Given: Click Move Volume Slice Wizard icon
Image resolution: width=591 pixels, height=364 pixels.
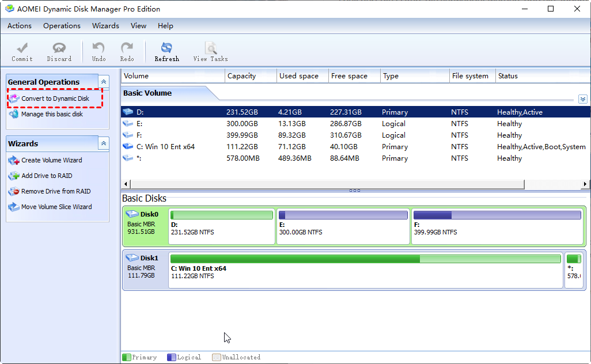Looking at the screenshot, I should (14, 207).
